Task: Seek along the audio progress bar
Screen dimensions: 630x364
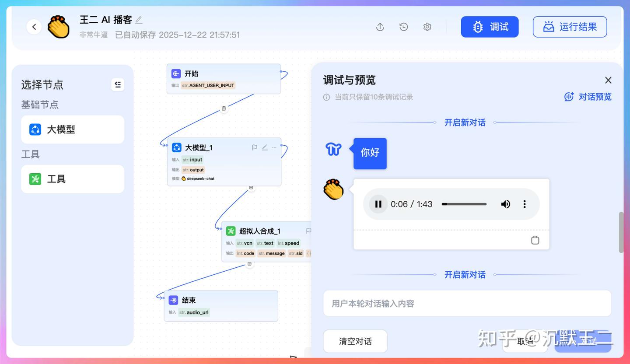Action: [x=464, y=204]
